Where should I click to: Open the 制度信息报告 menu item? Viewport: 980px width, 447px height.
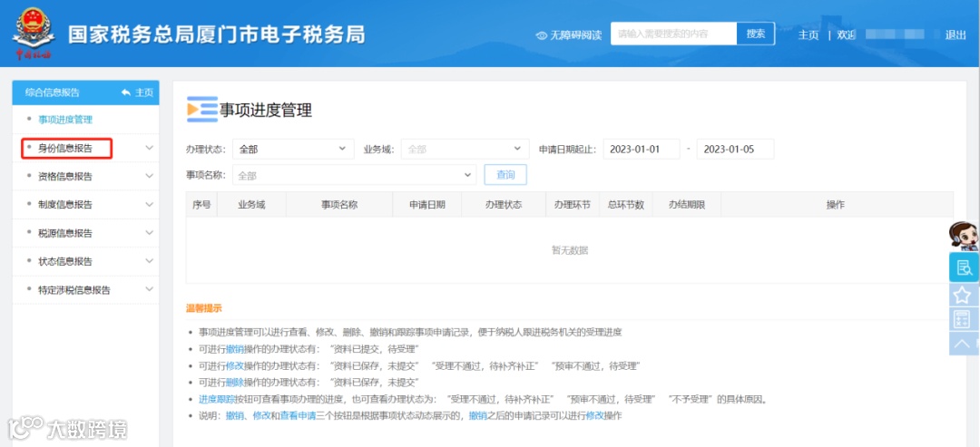(x=65, y=205)
